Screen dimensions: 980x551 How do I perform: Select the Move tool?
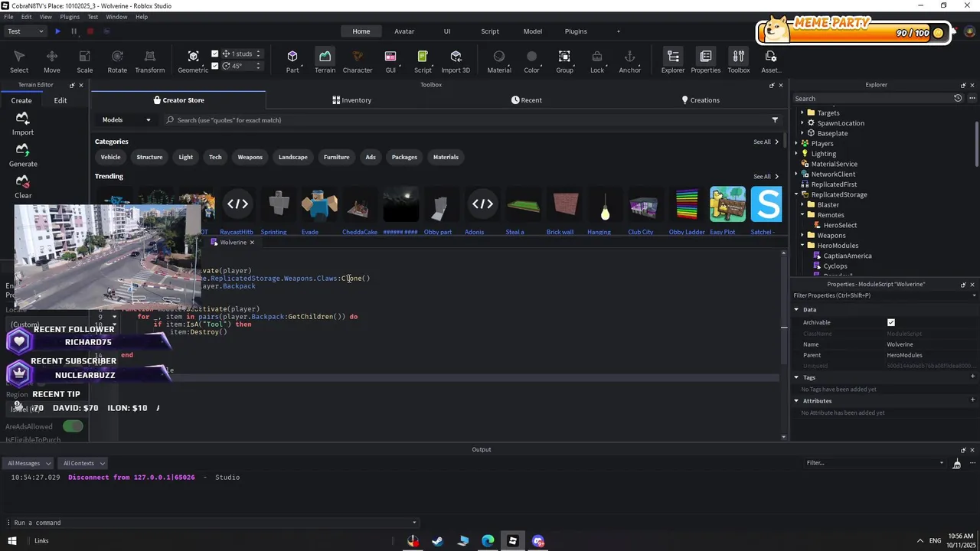[51, 61]
